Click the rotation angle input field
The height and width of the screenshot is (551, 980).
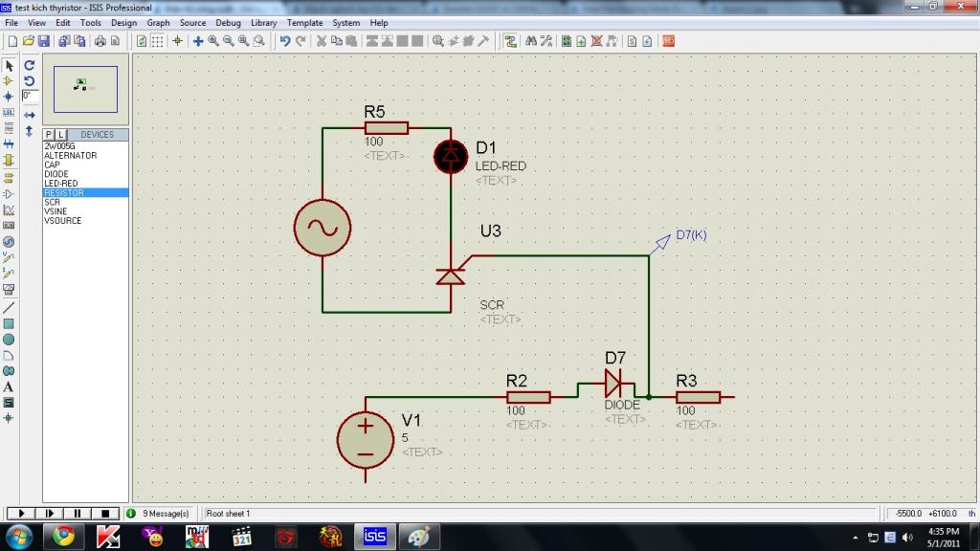pos(30,97)
